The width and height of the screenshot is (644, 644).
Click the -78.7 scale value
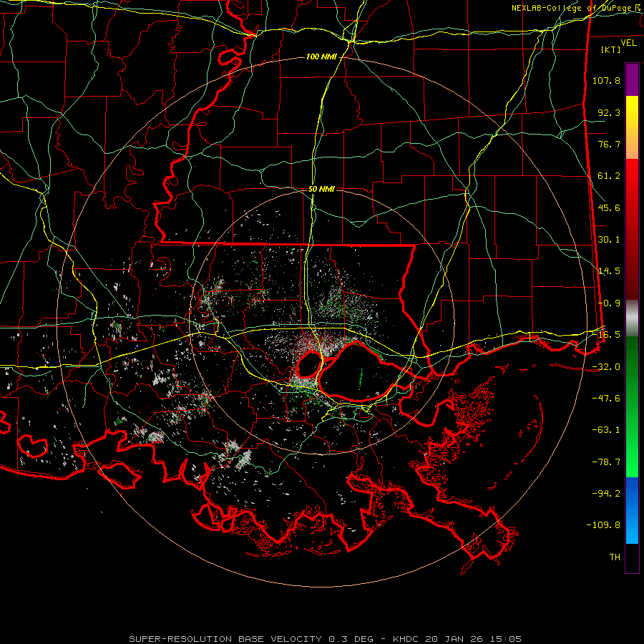606,462
